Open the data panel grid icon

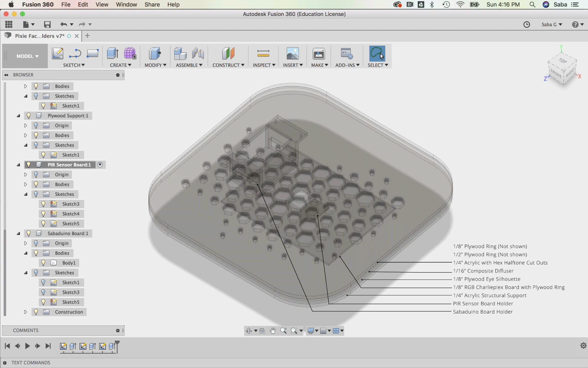click(9, 24)
